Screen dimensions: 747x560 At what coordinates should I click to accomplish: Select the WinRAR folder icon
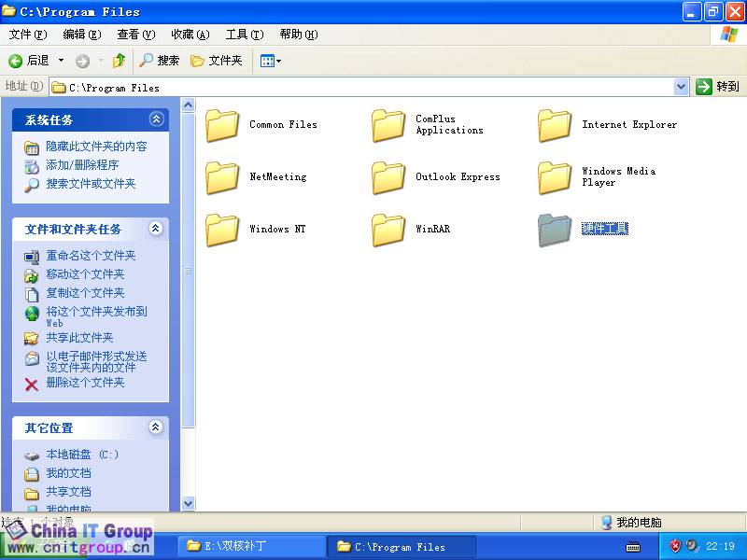click(x=388, y=230)
